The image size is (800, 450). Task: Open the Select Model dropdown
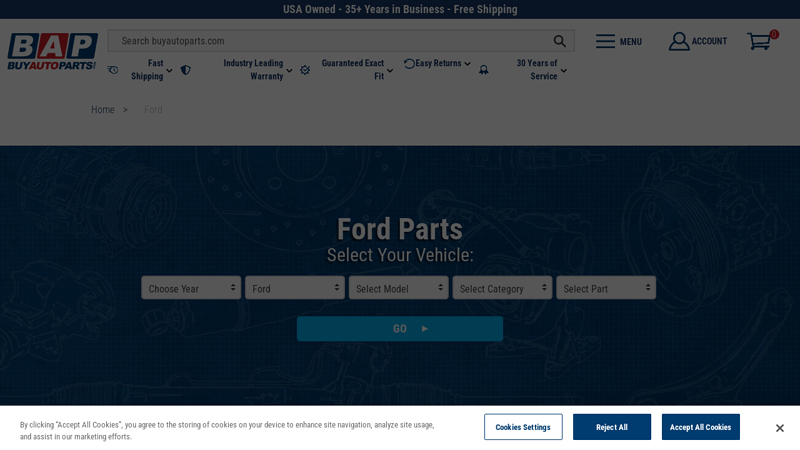(398, 288)
